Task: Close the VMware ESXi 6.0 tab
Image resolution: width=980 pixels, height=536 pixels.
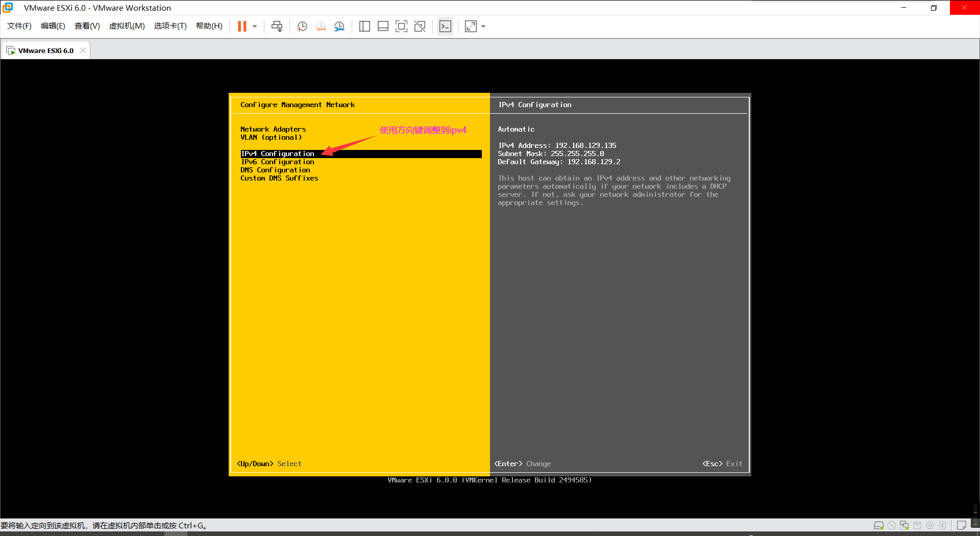Action: (x=83, y=50)
